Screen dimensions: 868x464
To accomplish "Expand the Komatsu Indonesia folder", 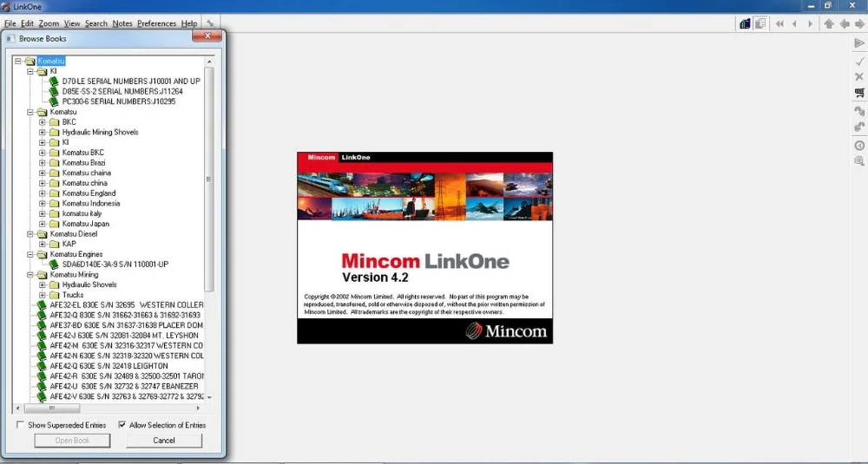I will 42,204.
